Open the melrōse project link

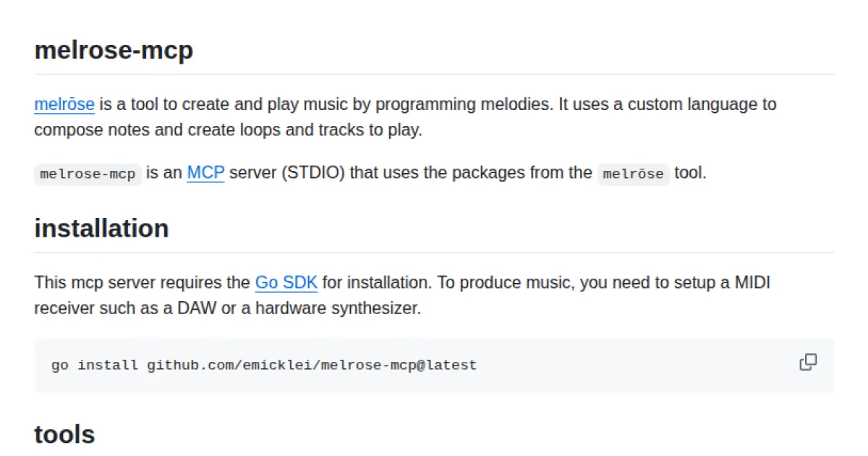click(x=64, y=104)
